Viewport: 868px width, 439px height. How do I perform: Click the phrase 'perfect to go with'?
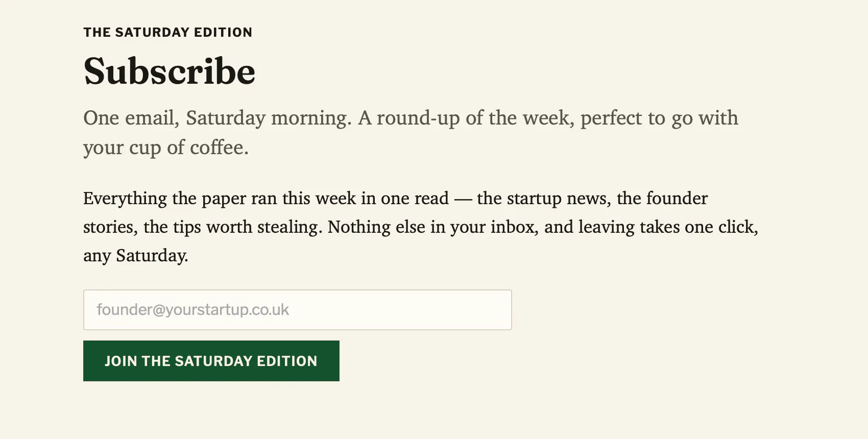659,118
